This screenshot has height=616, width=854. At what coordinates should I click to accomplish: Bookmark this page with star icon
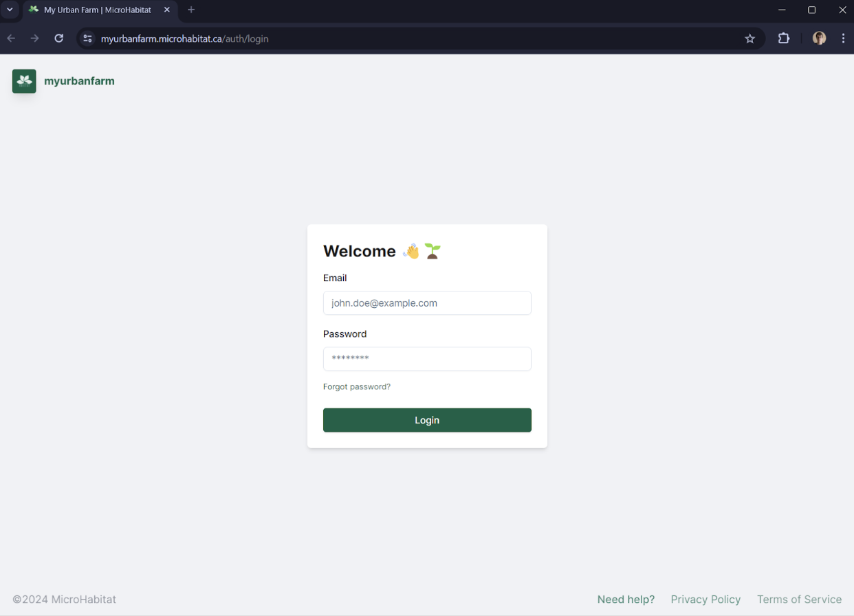750,38
